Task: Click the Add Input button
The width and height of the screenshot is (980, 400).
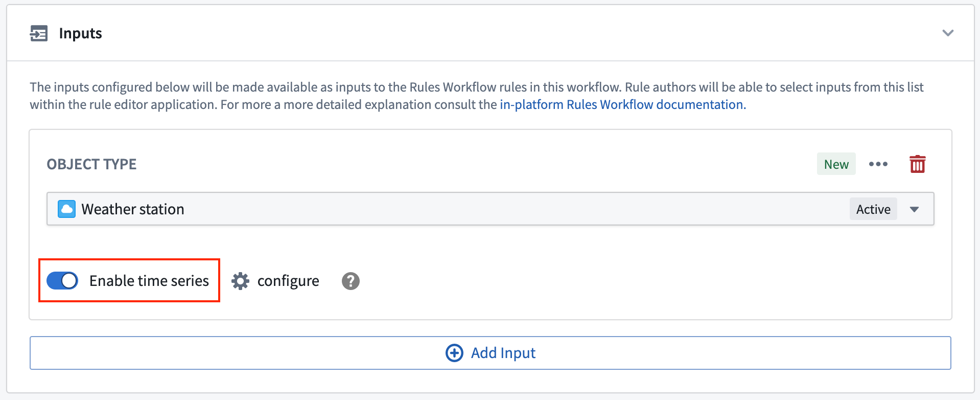Action: pos(491,353)
